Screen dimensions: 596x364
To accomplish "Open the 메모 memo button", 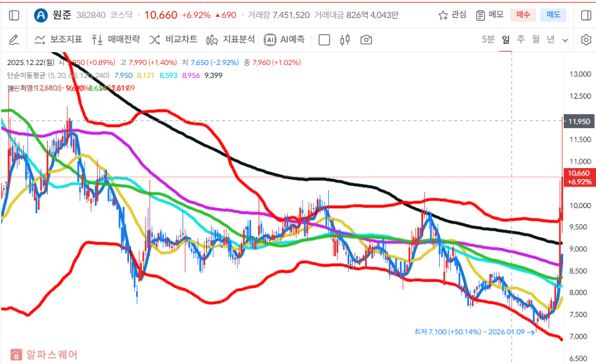I will point(490,15).
